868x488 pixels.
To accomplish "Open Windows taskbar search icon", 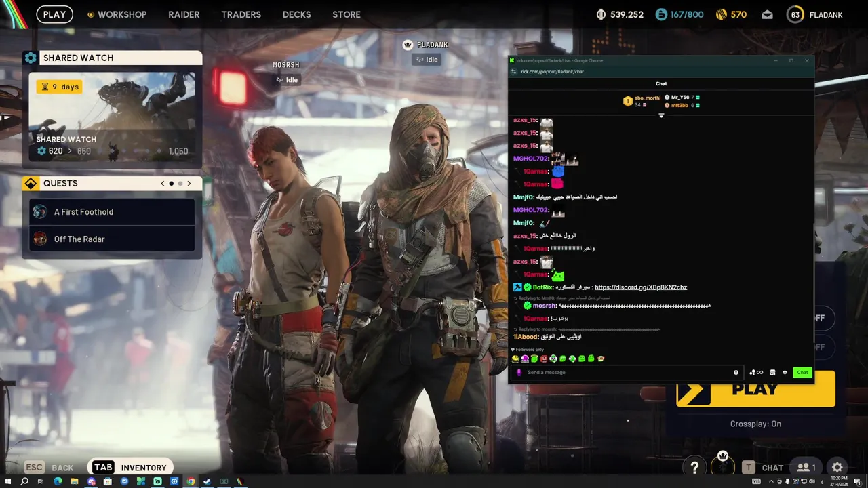I will point(24,481).
